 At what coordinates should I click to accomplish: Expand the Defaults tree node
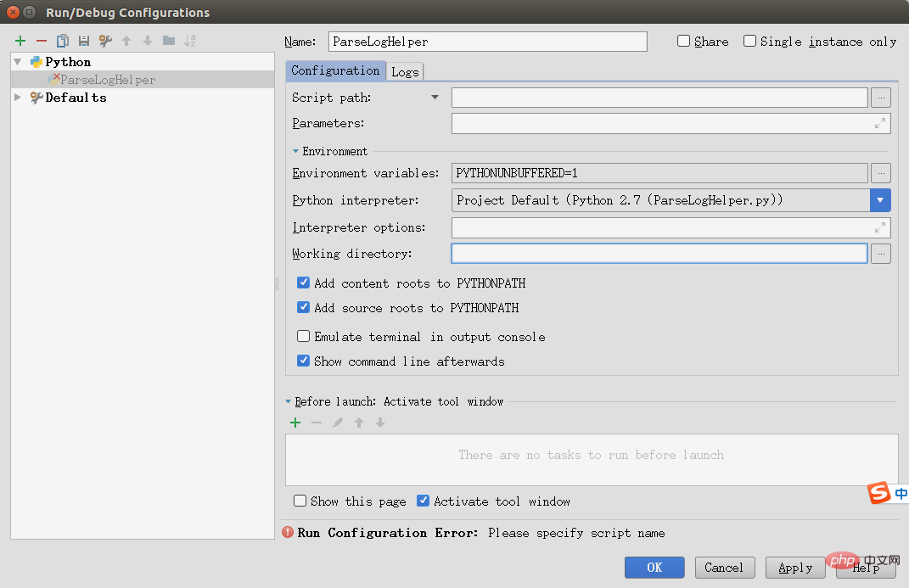[x=18, y=97]
